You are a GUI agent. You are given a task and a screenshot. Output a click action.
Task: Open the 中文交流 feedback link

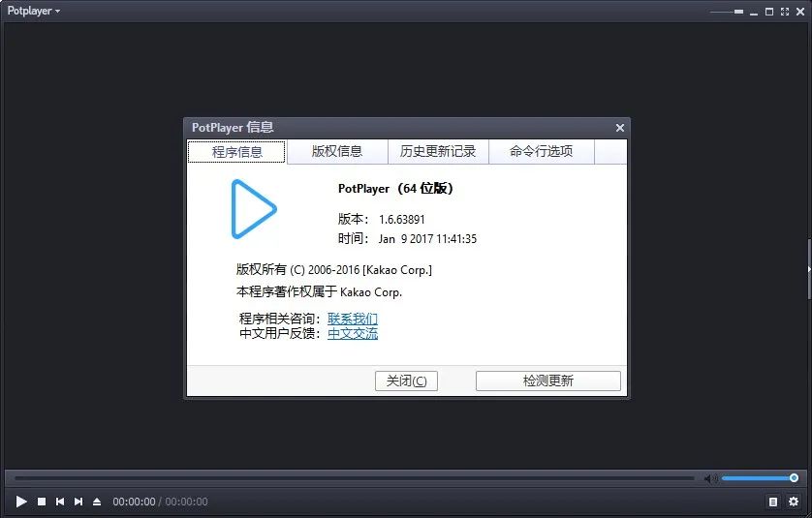click(x=353, y=333)
